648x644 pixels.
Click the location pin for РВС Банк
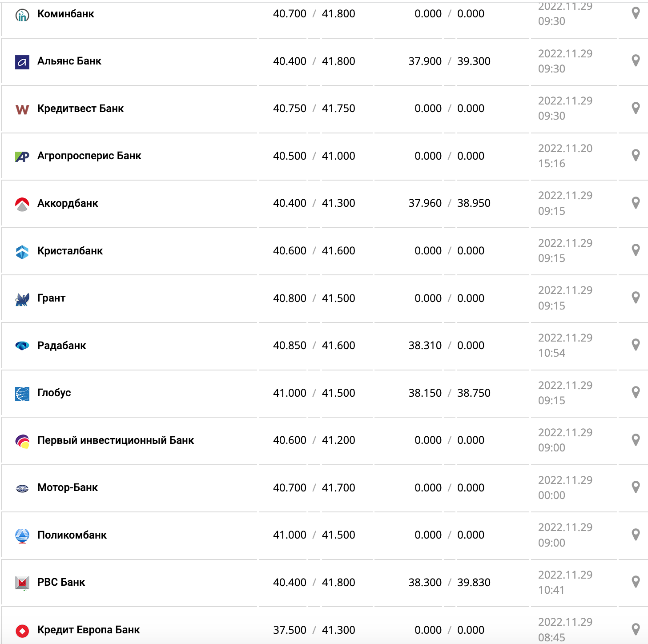(x=636, y=582)
